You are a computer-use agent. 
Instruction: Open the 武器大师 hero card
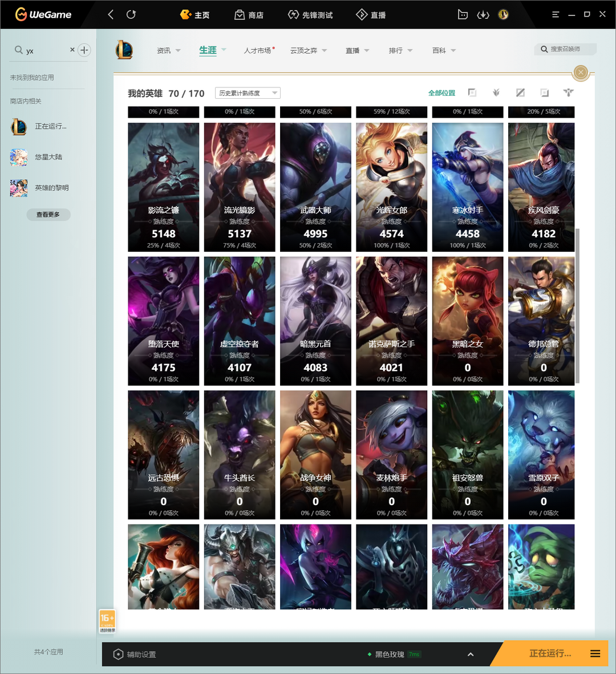316,187
